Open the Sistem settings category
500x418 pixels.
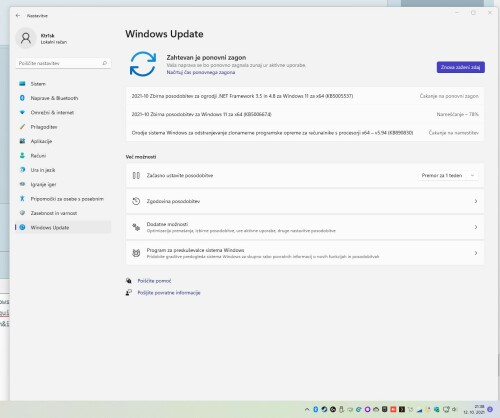point(63,84)
